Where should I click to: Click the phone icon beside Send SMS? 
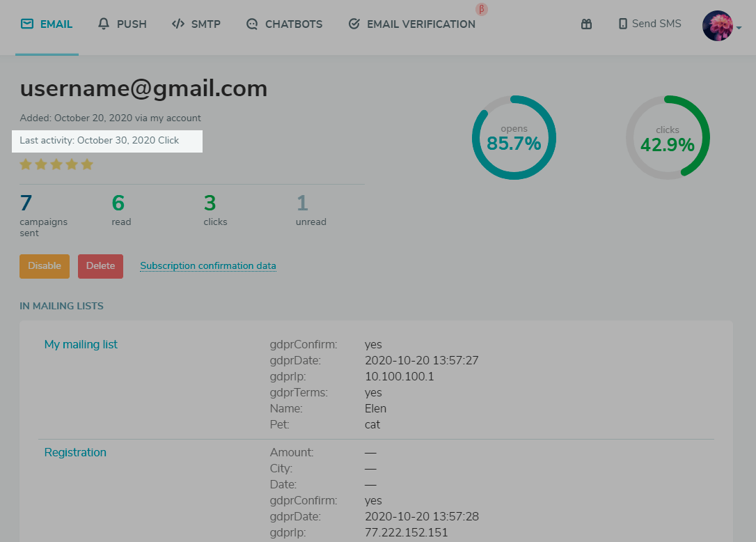coord(623,24)
